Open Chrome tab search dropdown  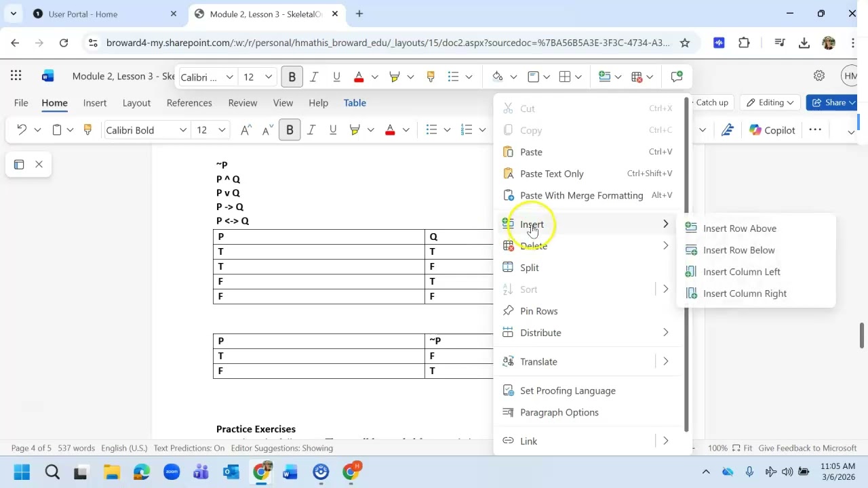13,14
